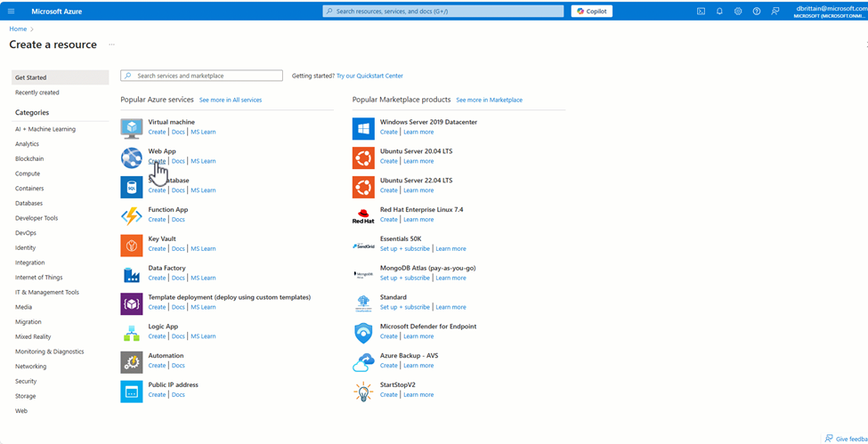Open the Storage category

pyautogui.click(x=26, y=396)
